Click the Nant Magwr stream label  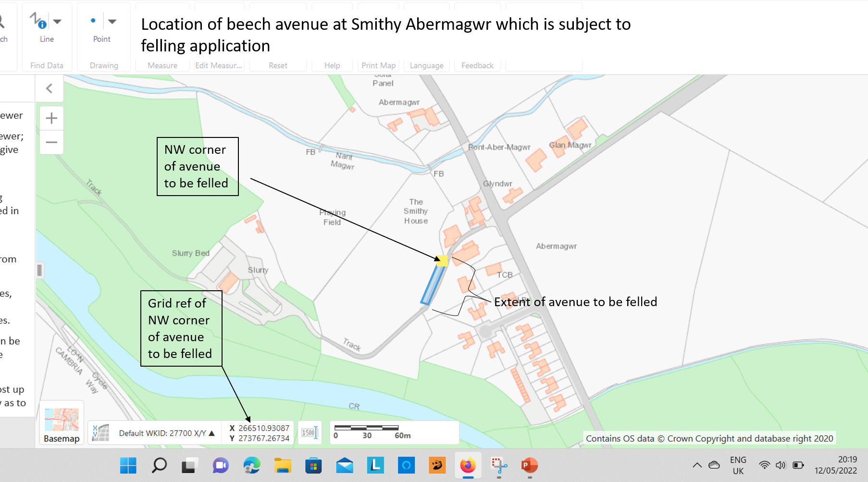[343, 161]
